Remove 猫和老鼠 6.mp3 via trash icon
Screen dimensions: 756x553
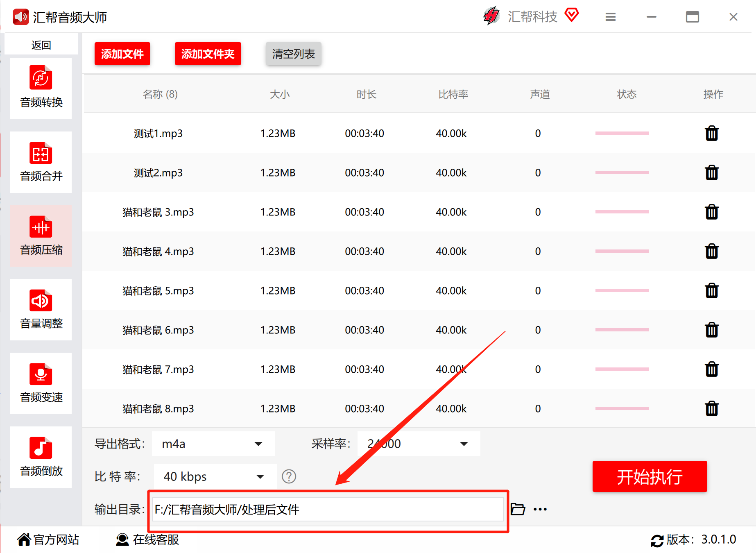click(x=712, y=330)
